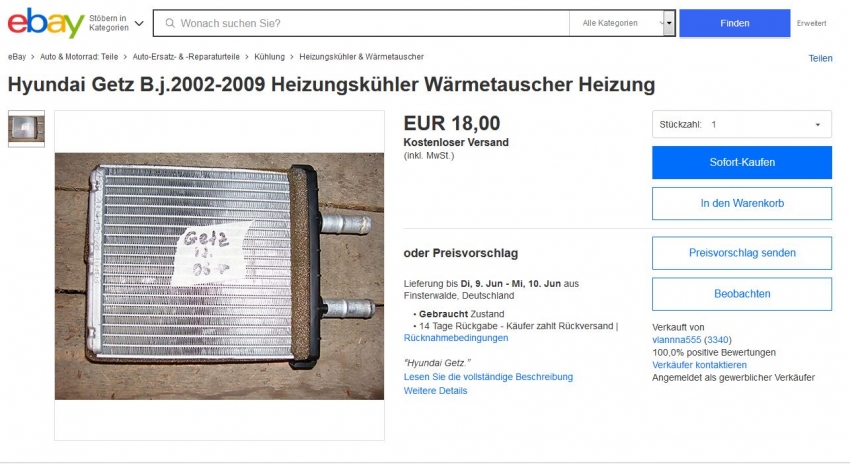850x464 pixels.
Task: Click the Finden search button
Action: tap(735, 23)
